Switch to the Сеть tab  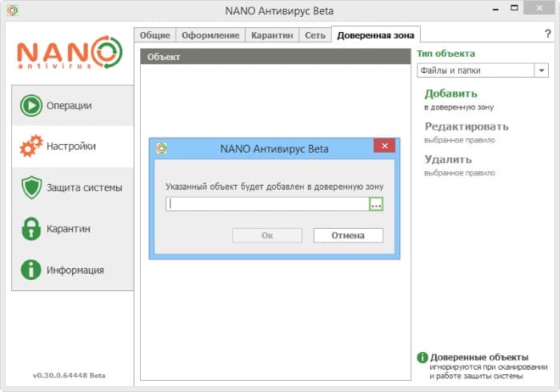tap(315, 35)
